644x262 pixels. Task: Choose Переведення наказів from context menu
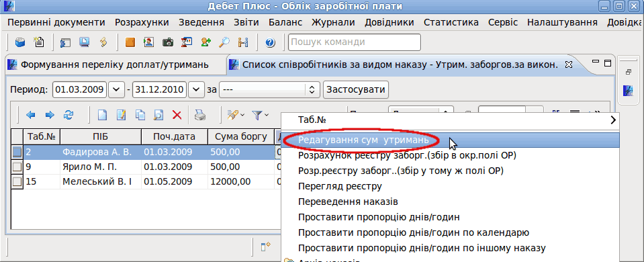[450, 202]
